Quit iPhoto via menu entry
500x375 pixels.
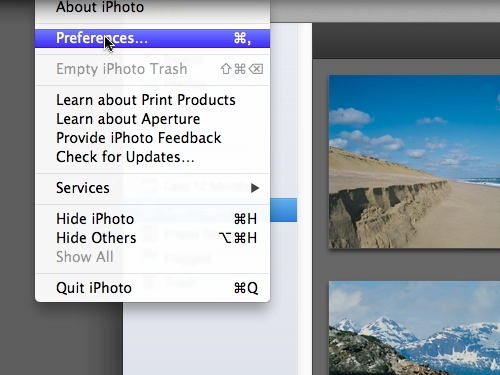[152, 288]
